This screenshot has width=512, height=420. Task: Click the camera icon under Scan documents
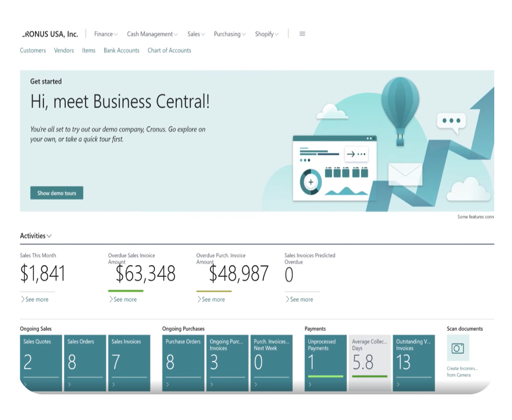[458, 348]
